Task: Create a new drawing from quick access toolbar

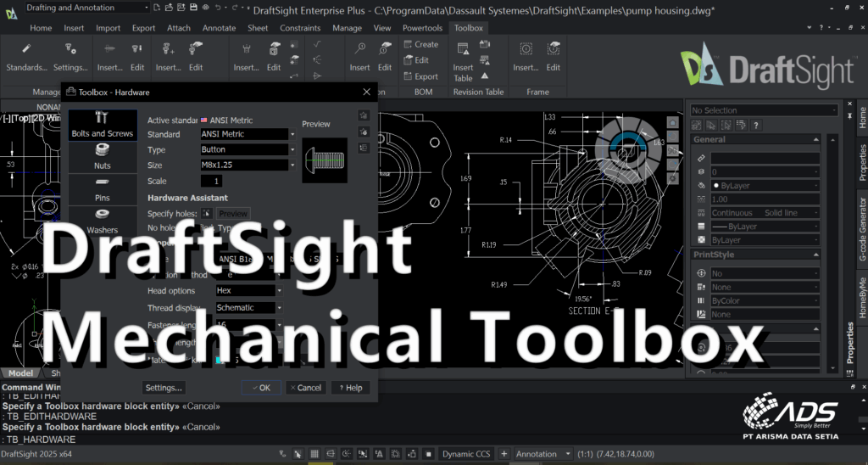Action: point(157,8)
